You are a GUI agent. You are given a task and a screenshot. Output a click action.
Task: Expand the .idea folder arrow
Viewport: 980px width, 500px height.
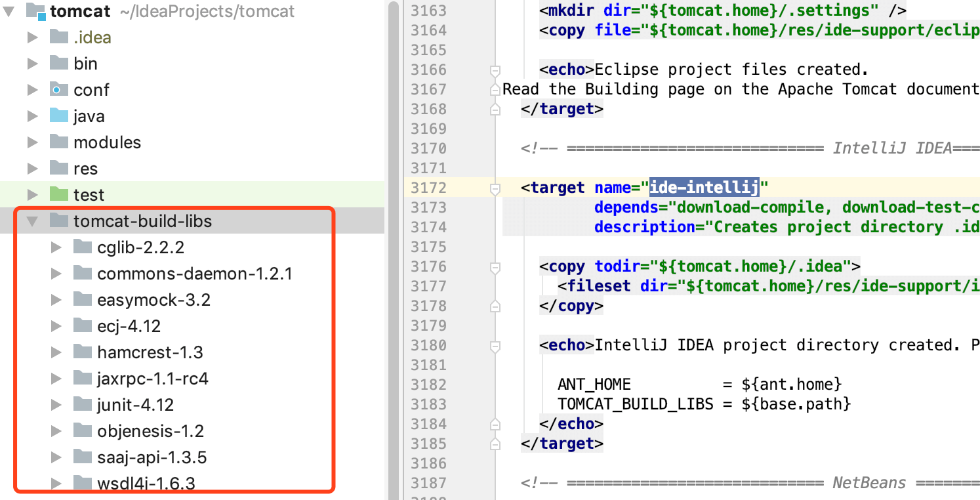(32, 37)
